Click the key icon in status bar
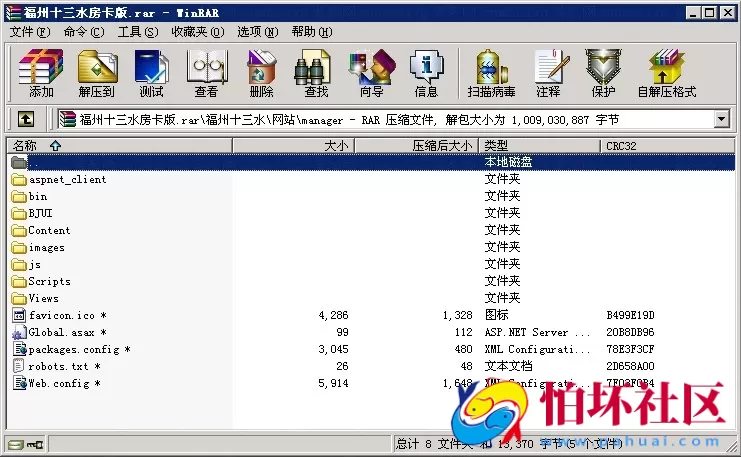This screenshot has width=741, height=457. 35,445
